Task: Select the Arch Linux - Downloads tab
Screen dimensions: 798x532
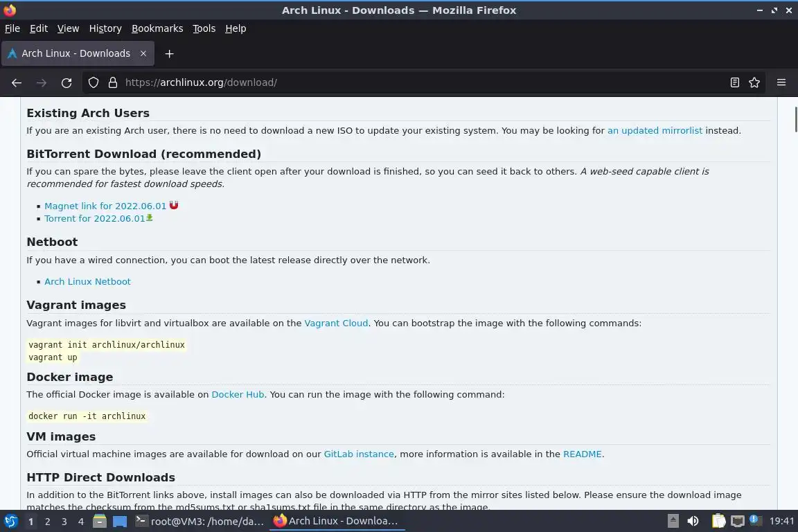Action: (78, 53)
